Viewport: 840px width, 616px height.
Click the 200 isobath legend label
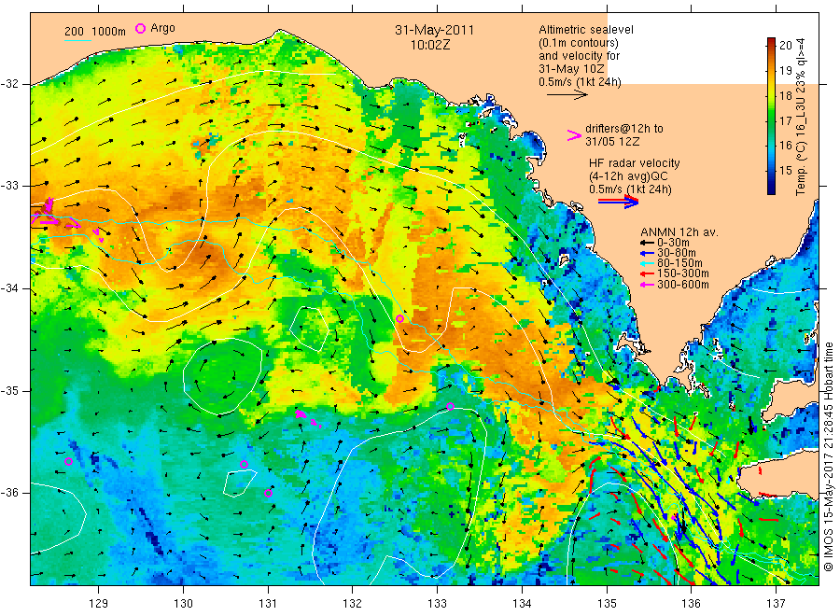74,31
